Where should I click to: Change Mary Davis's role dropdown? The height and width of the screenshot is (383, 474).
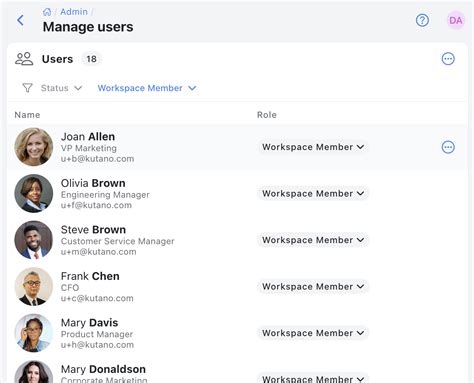point(313,333)
